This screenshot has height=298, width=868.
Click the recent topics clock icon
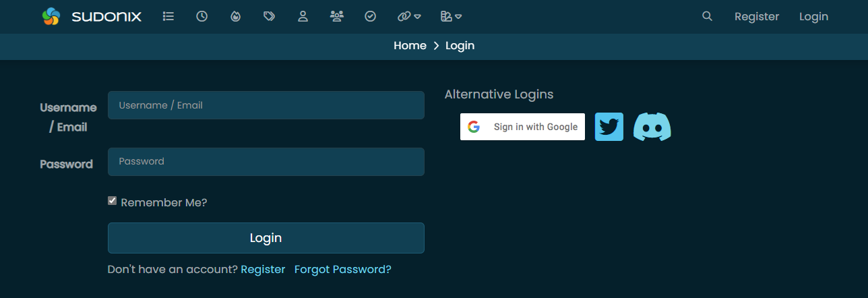(x=202, y=16)
